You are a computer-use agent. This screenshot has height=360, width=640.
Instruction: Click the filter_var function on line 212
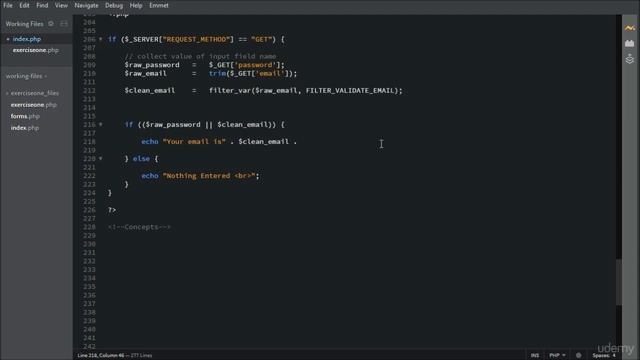[x=229, y=91]
